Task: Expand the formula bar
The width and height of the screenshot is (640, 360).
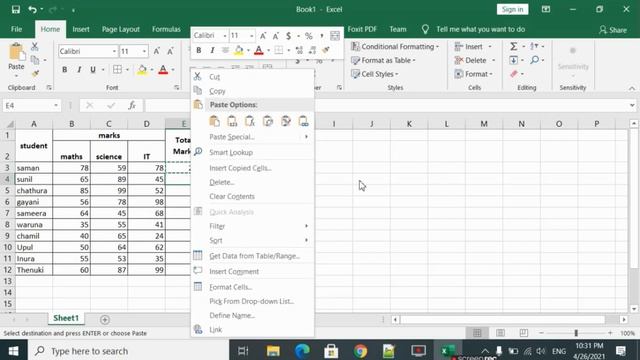Action: [x=632, y=106]
